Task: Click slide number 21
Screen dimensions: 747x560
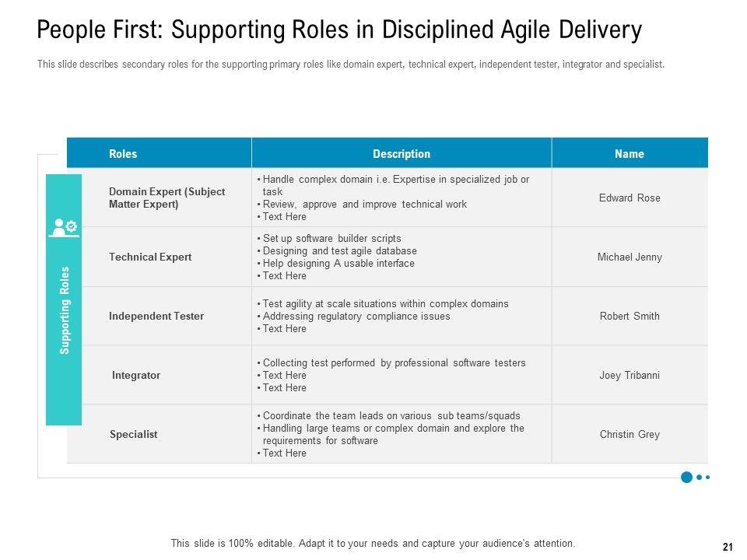Action: [x=728, y=548]
